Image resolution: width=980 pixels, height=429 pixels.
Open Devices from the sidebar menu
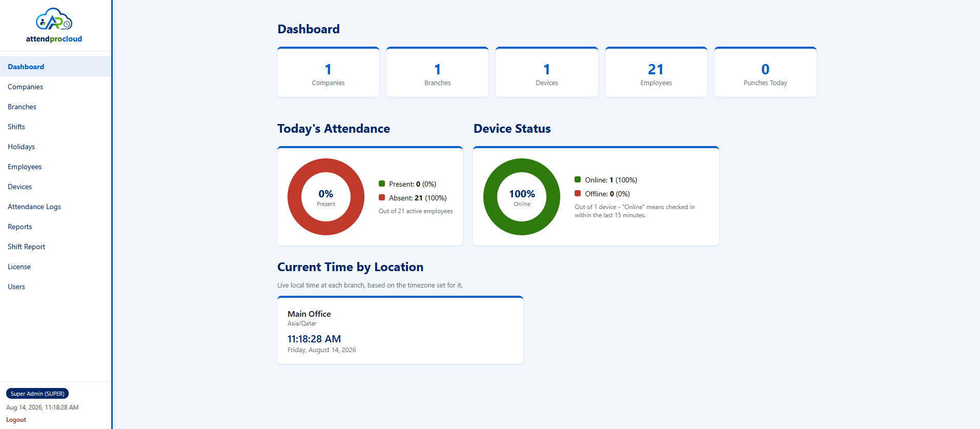point(55,187)
